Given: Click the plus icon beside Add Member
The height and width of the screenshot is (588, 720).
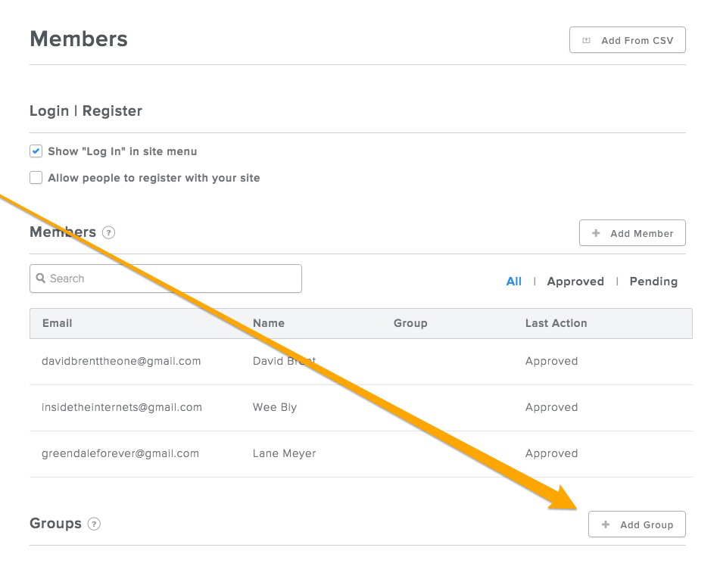Looking at the screenshot, I should click(x=596, y=233).
